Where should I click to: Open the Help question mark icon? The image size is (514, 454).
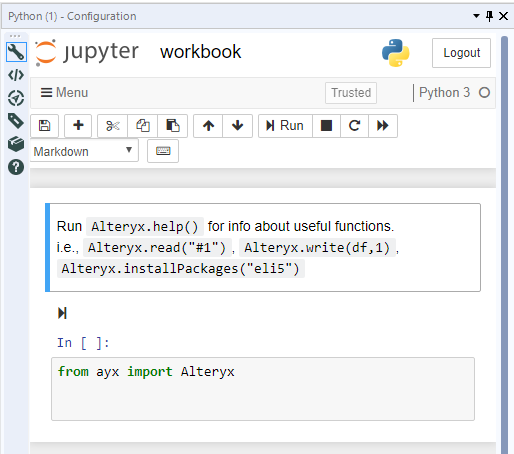tap(16, 167)
